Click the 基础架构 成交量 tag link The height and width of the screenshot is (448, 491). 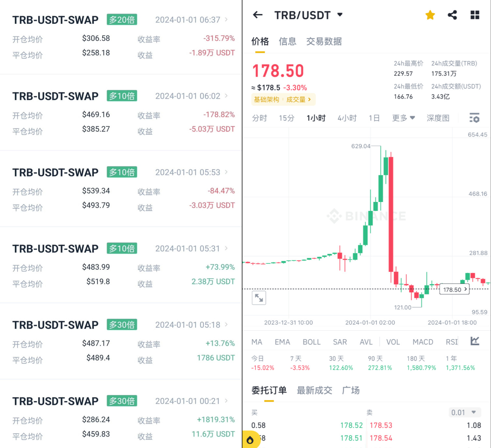point(283,100)
